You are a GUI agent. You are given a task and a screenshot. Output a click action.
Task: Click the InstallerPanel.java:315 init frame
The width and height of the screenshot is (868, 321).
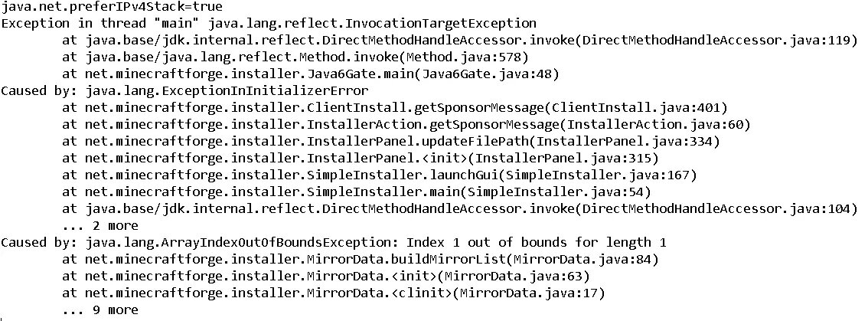coord(361,159)
